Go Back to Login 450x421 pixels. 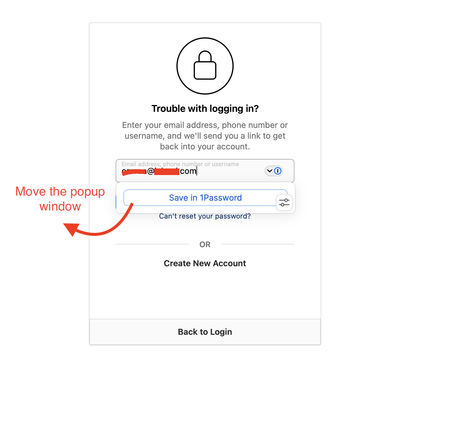tap(205, 332)
